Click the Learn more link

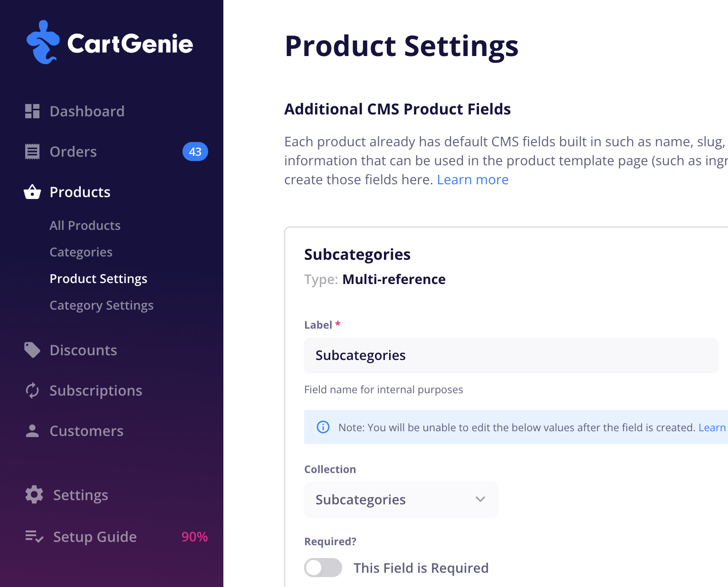[x=473, y=180]
